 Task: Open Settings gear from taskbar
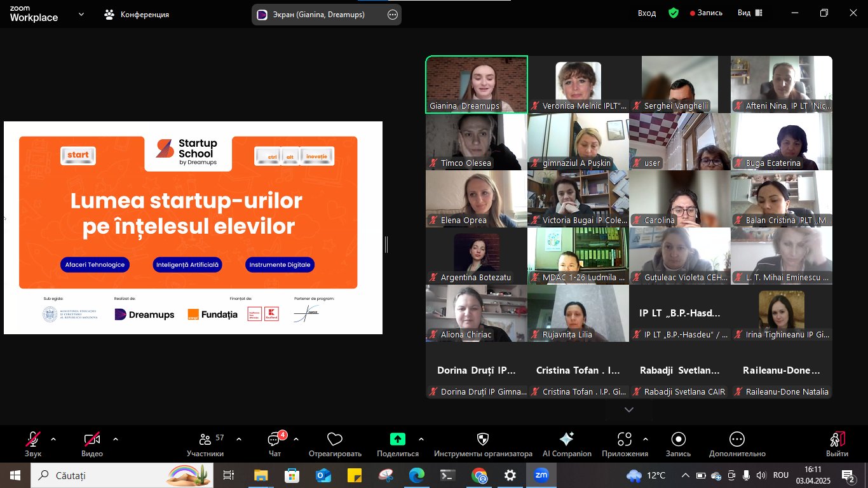[x=510, y=475]
